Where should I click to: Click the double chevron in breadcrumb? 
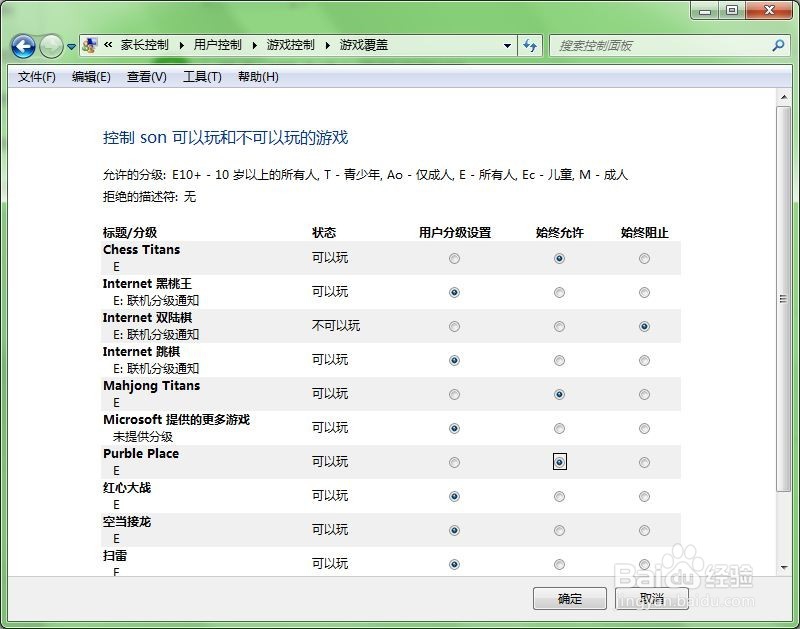pos(108,45)
